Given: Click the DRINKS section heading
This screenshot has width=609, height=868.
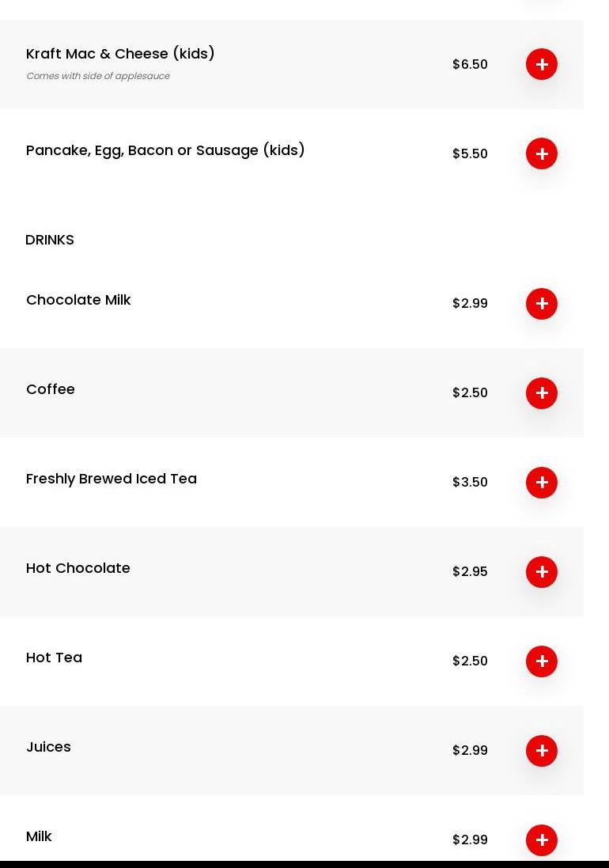Looking at the screenshot, I should click(x=50, y=240).
